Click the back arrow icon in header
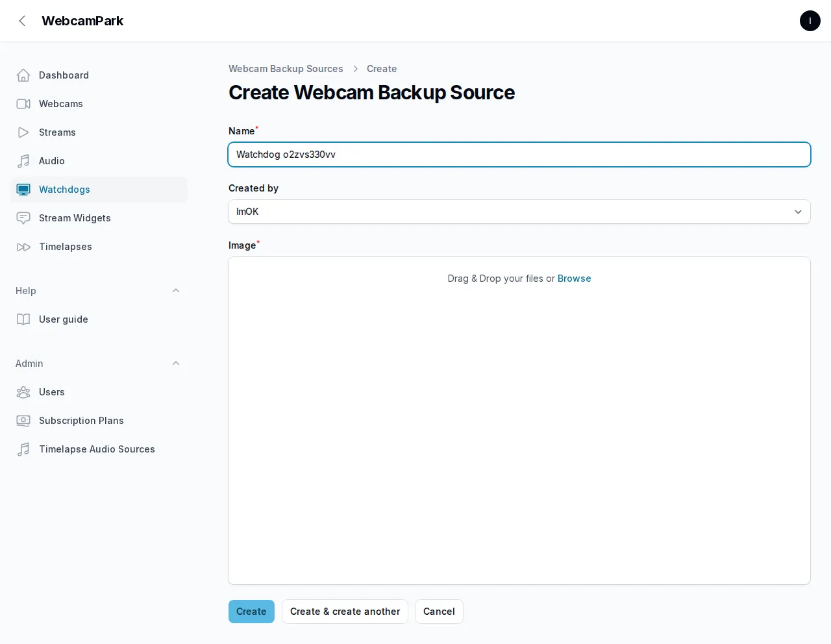Viewport: 831px width, 644px height. (x=23, y=21)
